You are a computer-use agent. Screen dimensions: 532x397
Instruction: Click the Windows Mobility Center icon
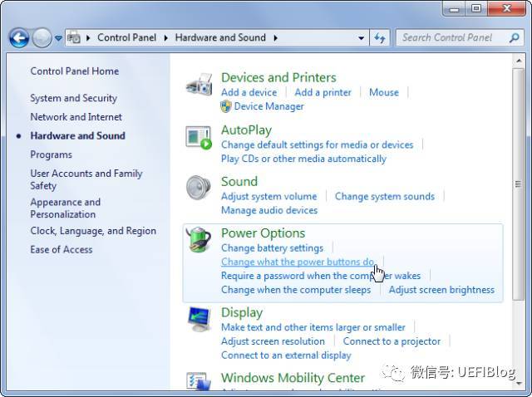[199, 381]
